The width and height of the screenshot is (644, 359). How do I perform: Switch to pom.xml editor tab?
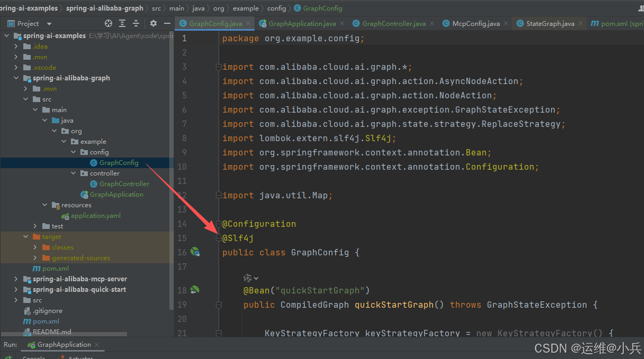(x=616, y=23)
